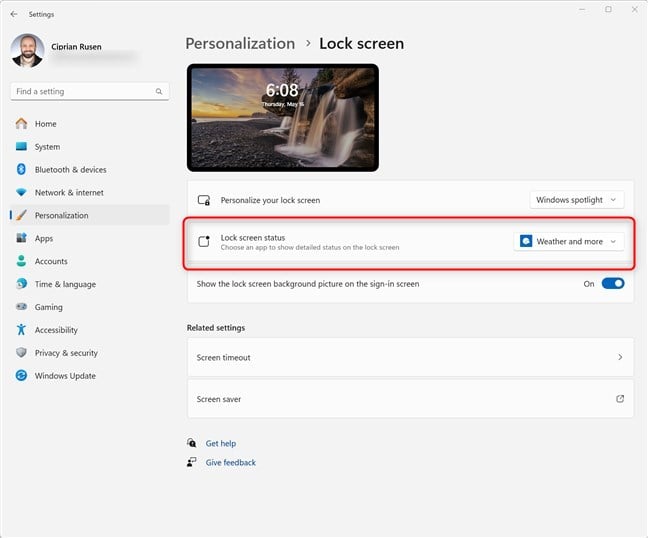Click the Accounts person icon
648x538 pixels.
pyautogui.click(x=21, y=261)
